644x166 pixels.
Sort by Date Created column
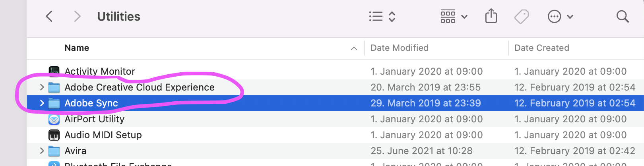pos(541,48)
